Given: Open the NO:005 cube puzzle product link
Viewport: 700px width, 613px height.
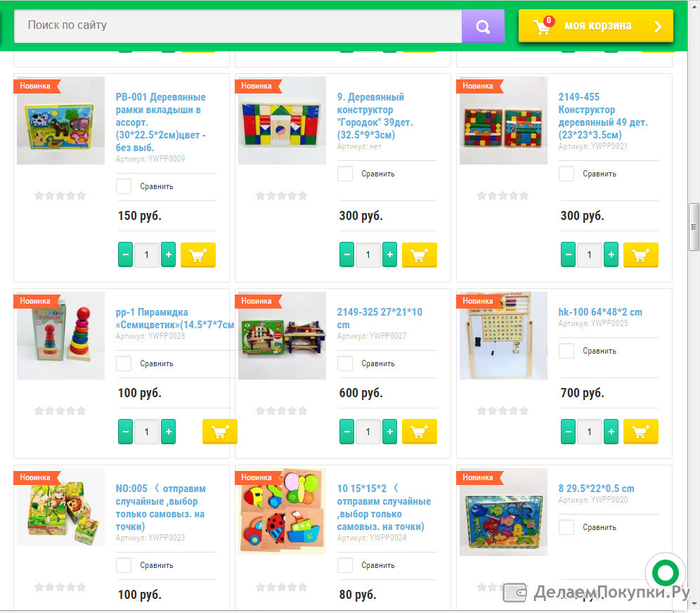Looking at the screenshot, I should point(161,508).
